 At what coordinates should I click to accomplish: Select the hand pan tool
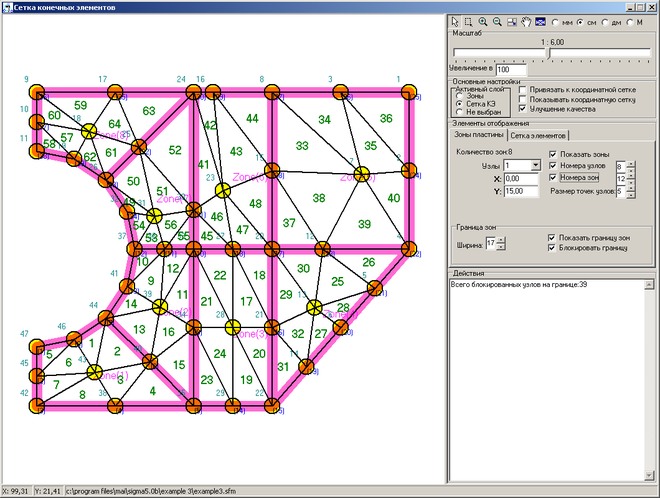coord(525,21)
